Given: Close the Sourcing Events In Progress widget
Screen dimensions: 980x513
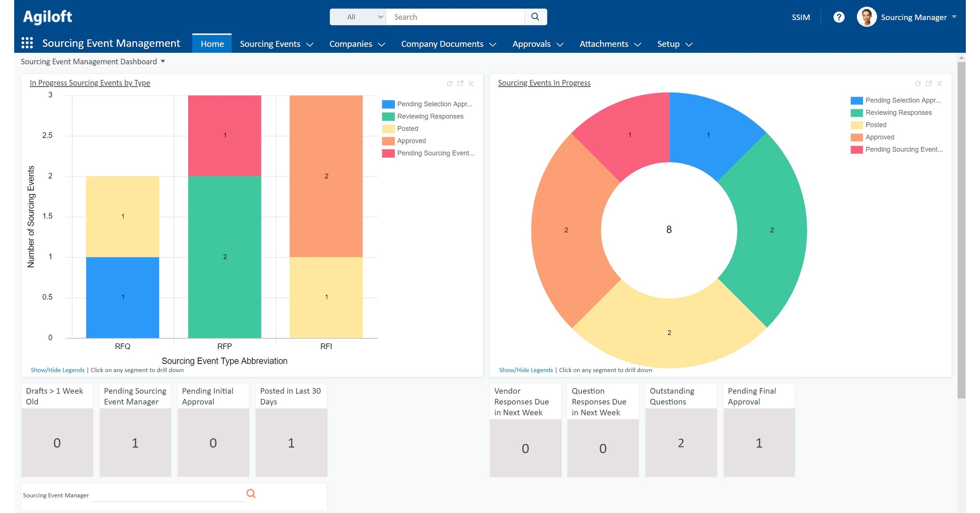Looking at the screenshot, I should (939, 83).
